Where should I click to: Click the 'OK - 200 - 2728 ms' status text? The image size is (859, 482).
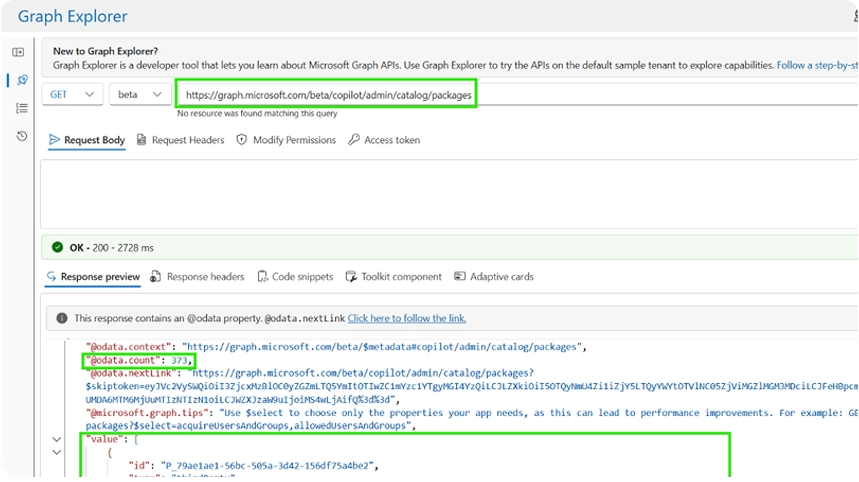point(111,248)
